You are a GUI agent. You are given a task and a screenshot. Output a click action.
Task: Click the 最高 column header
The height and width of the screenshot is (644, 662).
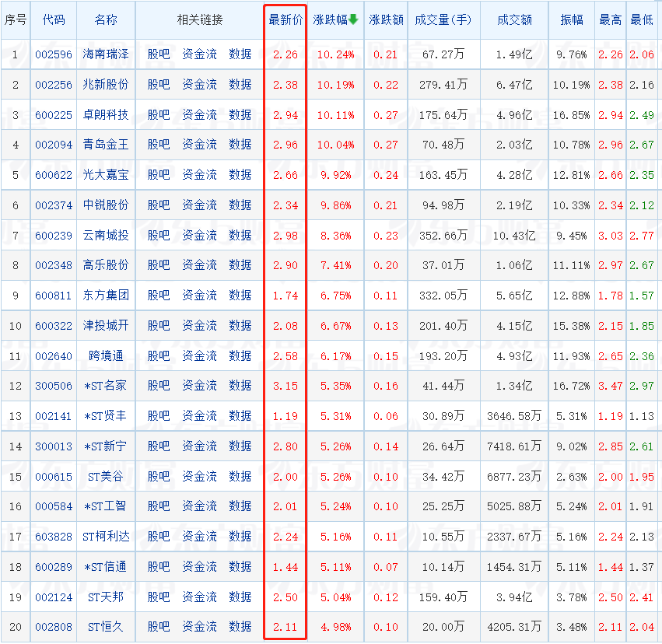610,19
